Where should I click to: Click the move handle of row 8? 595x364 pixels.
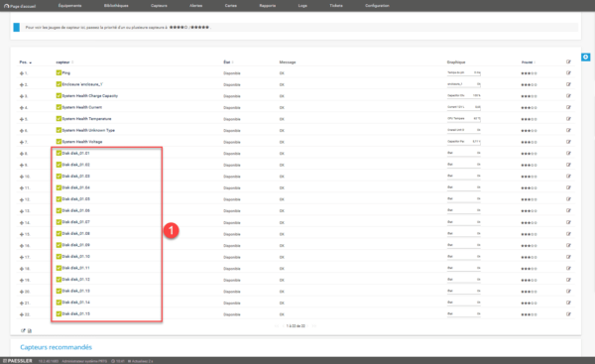(x=22, y=154)
